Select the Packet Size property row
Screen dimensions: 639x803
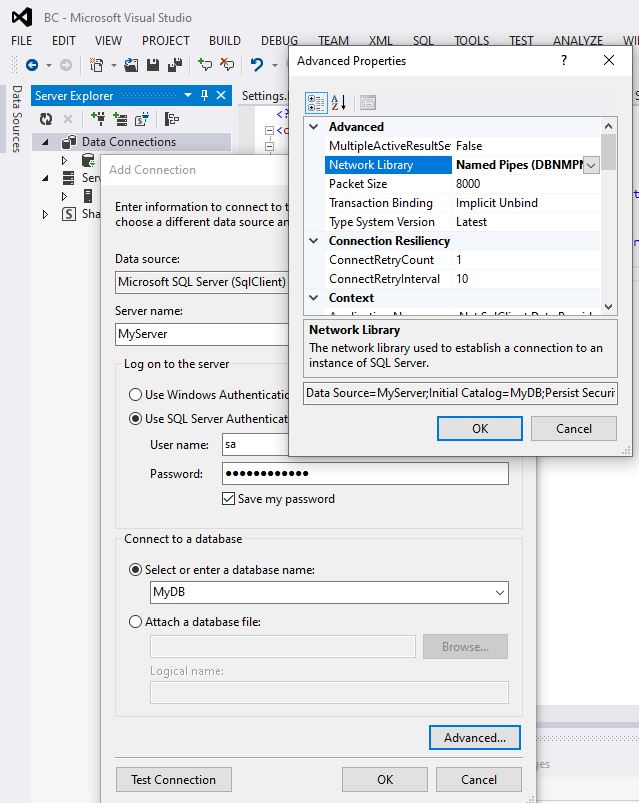(x=462, y=184)
